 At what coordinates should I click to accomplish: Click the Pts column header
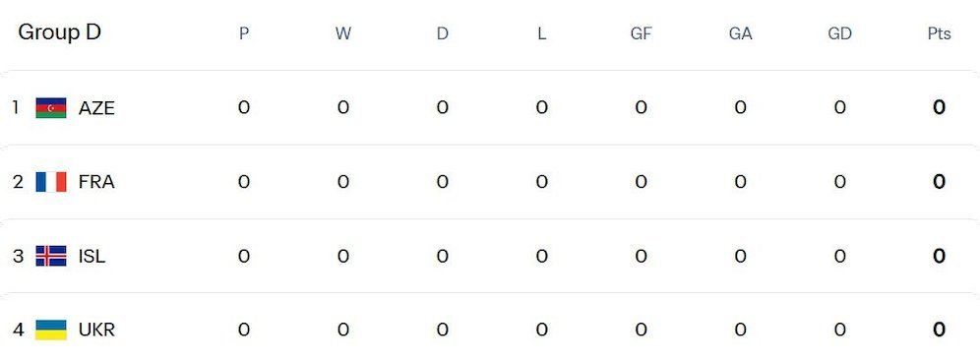(939, 33)
